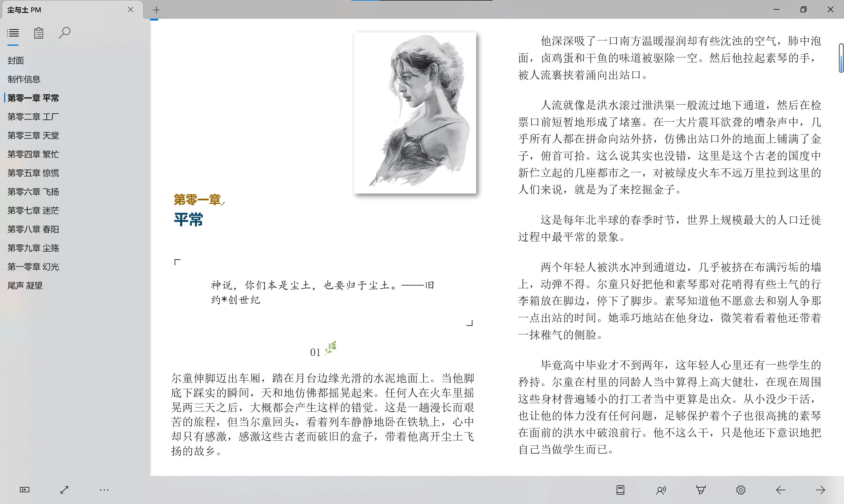
Task: Select 尾声 凝望 in contents list
Action: (x=25, y=286)
